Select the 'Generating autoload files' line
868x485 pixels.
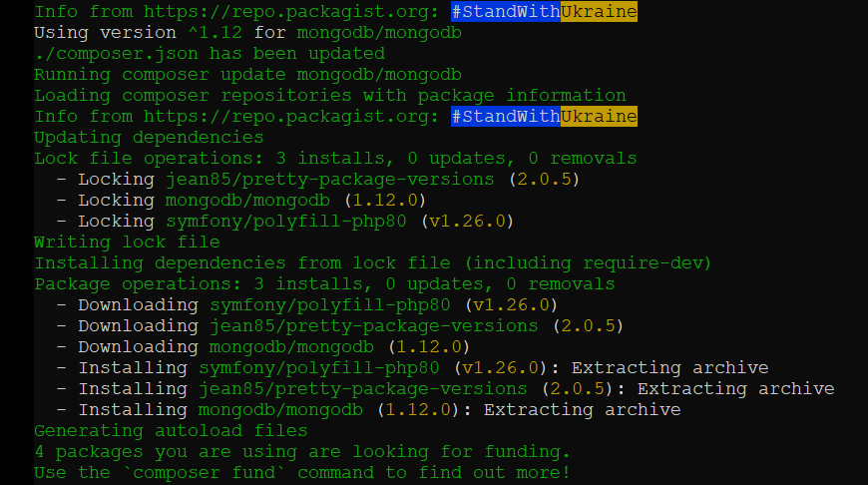171,431
